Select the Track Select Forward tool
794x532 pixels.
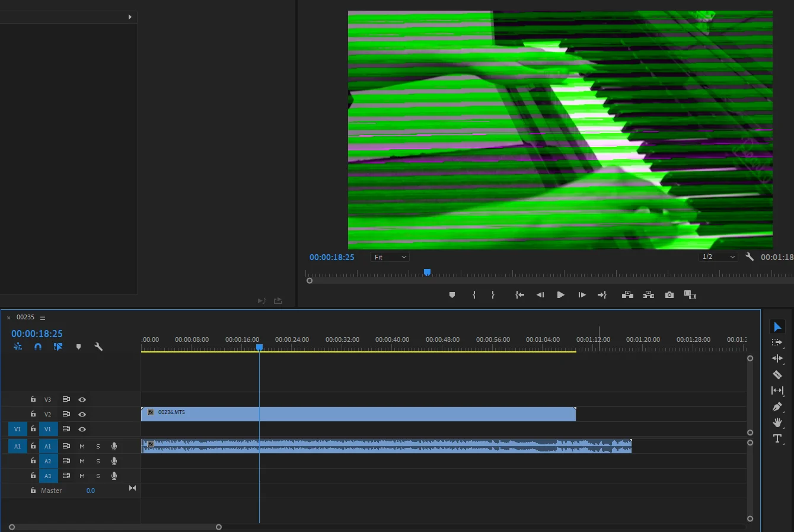coord(777,342)
